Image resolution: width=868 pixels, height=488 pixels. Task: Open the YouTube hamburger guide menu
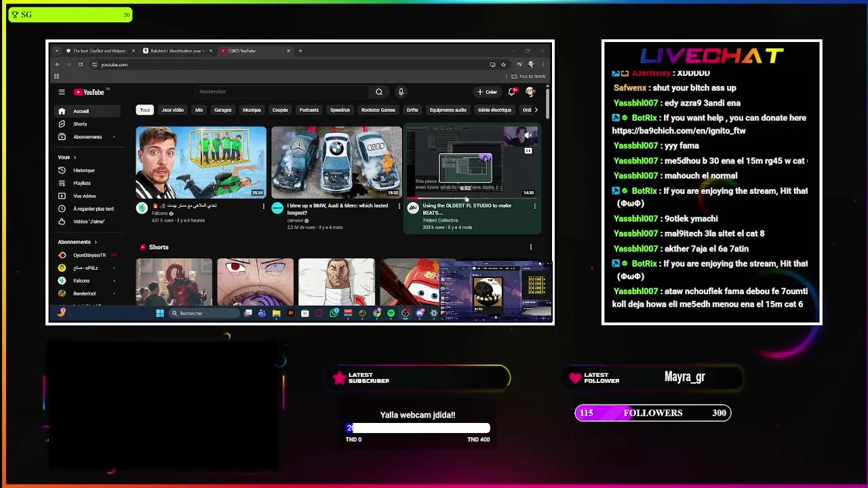coord(62,92)
